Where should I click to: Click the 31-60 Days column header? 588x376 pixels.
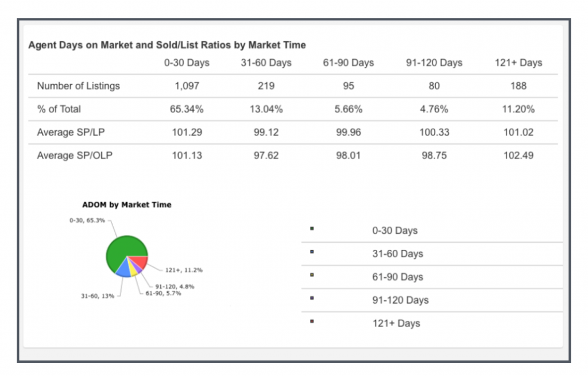point(266,63)
